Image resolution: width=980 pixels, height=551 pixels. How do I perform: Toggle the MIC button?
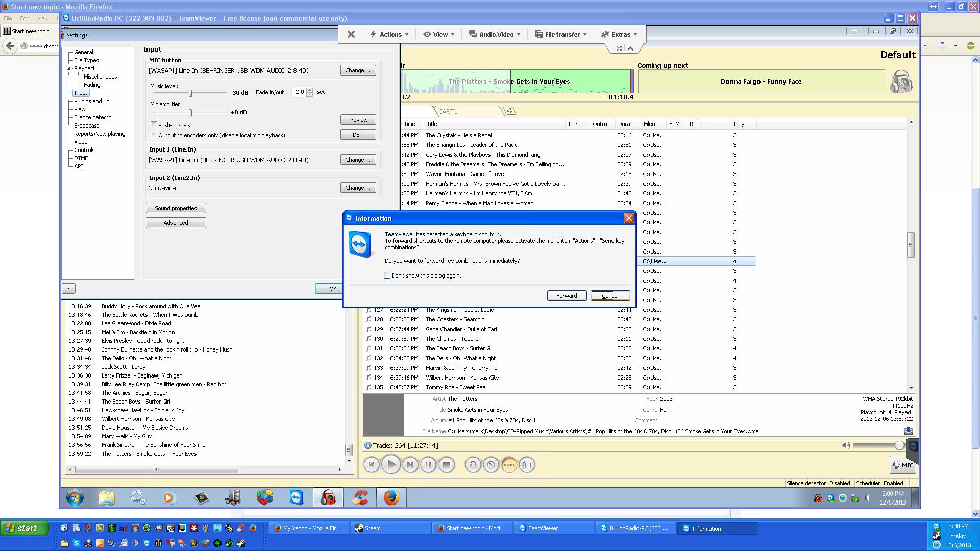point(902,465)
